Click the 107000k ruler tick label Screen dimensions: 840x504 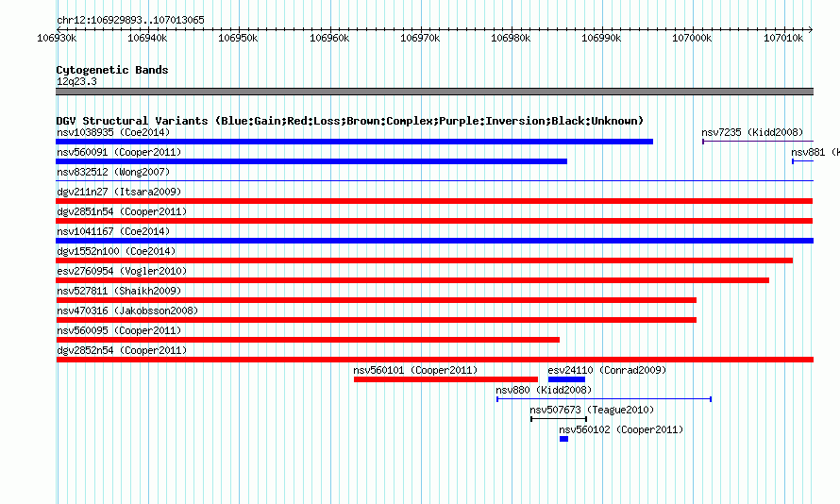(692, 38)
